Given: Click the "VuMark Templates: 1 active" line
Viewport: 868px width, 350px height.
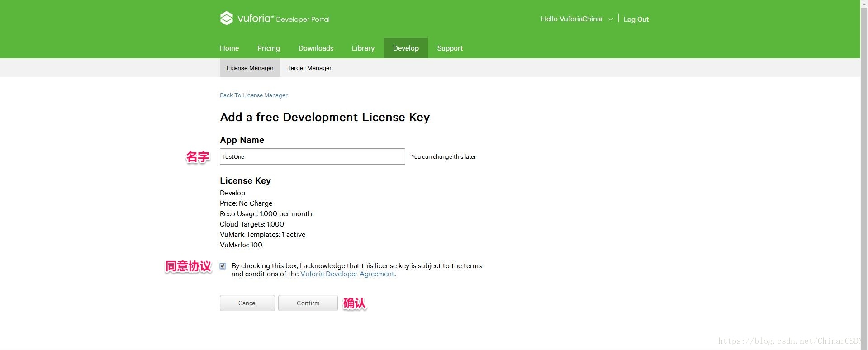Looking at the screenshot, I should tap(263, 235).
